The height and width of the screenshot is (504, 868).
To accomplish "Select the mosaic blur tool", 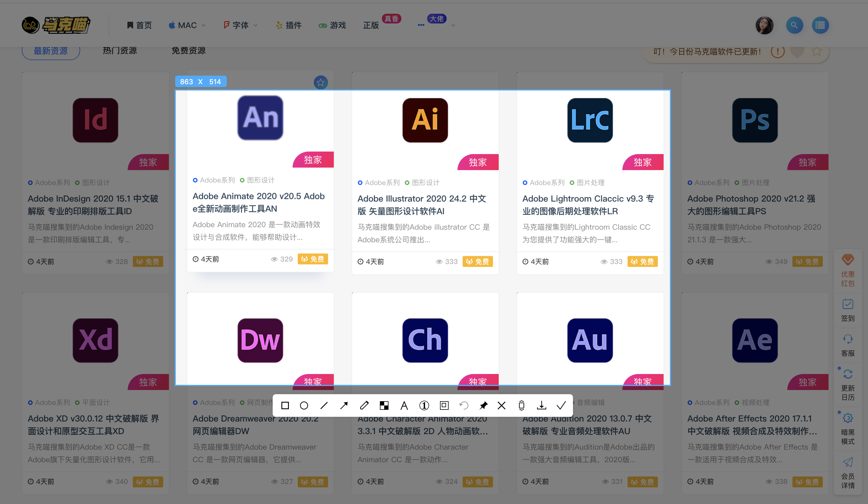I will pos(384,405).
